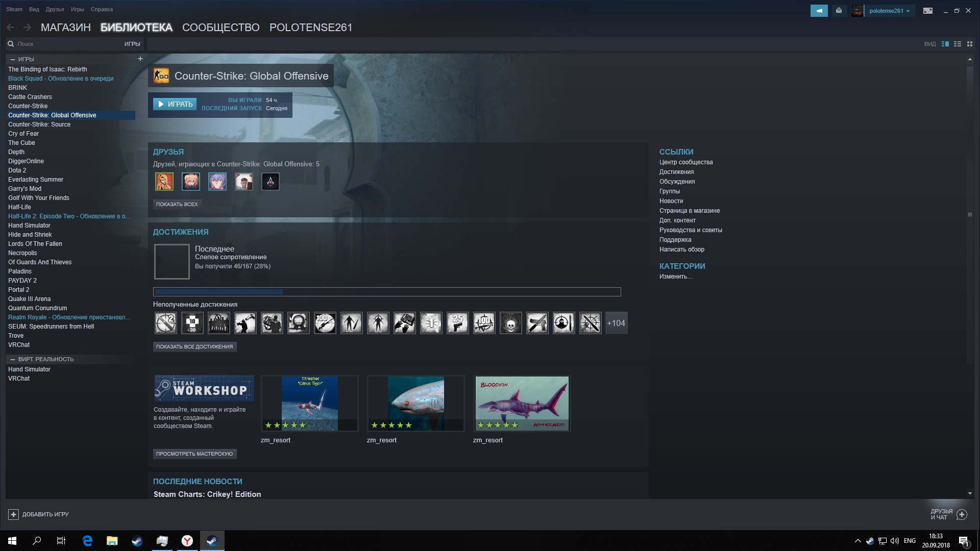This screenshot has width=980, height=551.
Task: Enter Big Picture mode icon
Action: coord(928,11)
